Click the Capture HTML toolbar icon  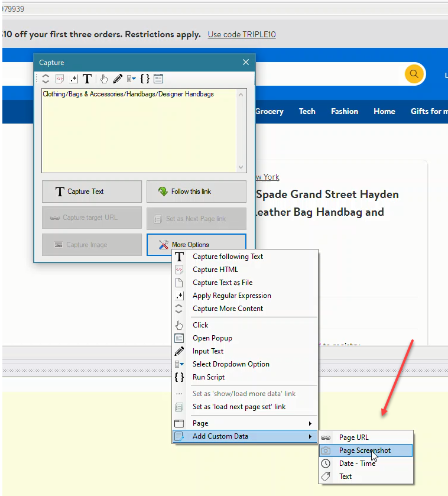(59, 79)
